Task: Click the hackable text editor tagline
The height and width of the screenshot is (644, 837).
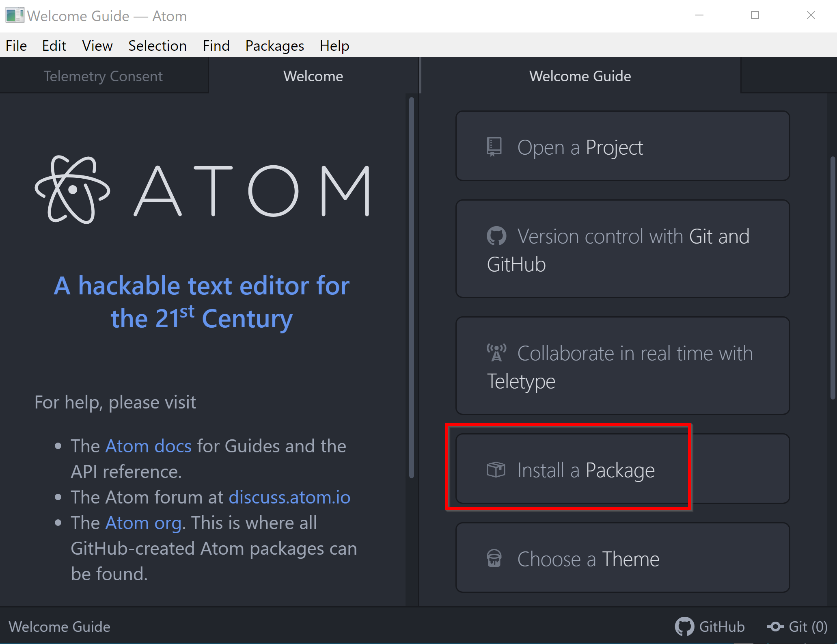Action: click(x=202, y=302)
